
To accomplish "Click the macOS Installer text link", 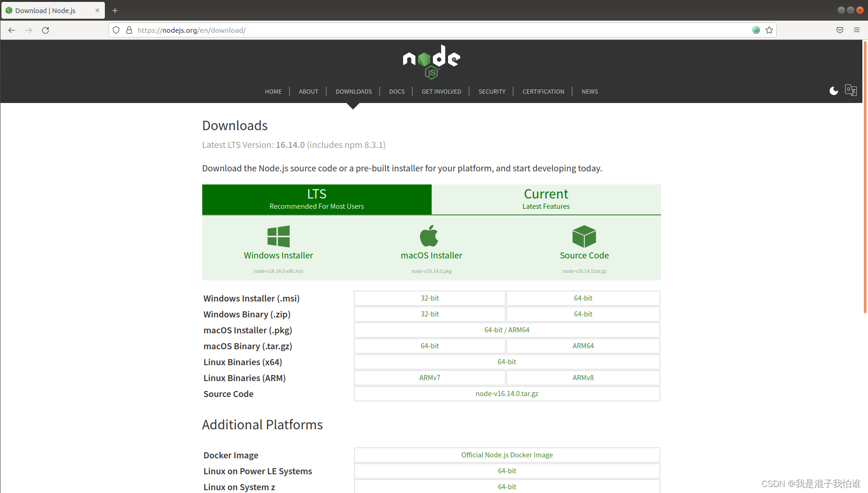I will 432,255.
